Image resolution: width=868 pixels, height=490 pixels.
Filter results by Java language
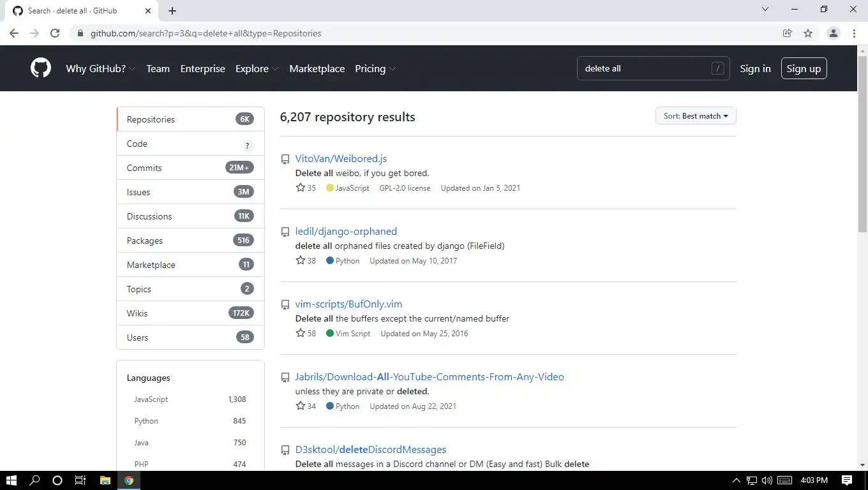pos(190,443)
